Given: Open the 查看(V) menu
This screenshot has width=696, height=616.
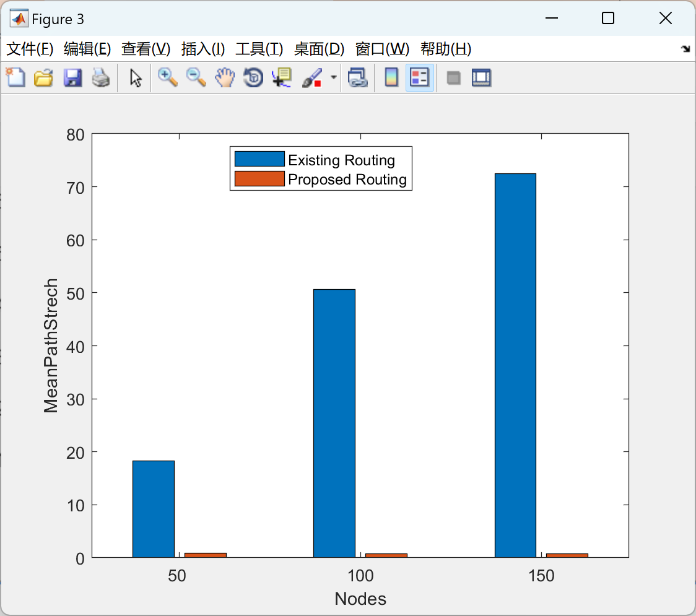Looking at the screenshot, I should pos(146,49).
